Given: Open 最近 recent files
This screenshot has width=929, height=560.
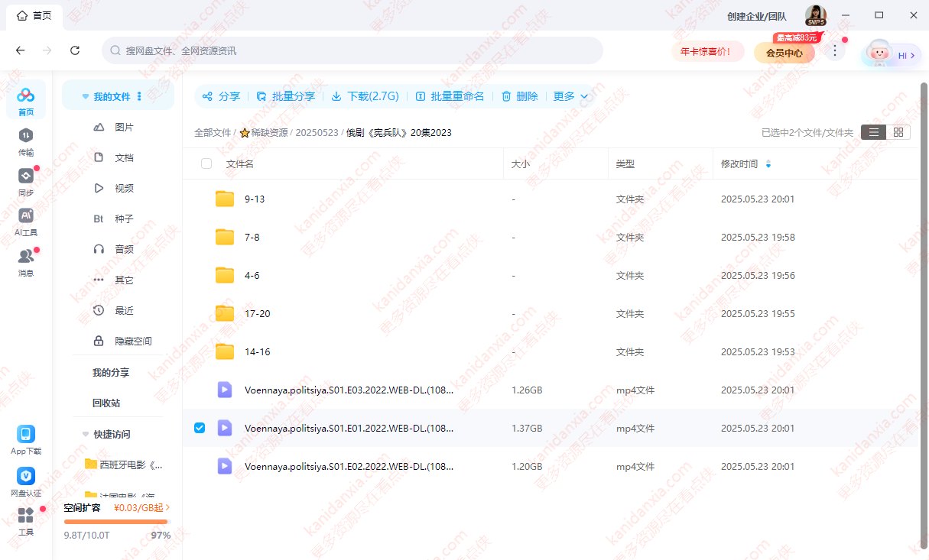Looking at the screenshot, I should [124, 310].
